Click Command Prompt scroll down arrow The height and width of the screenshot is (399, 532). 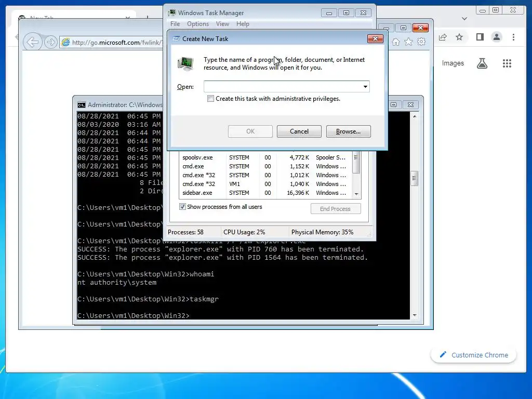[x=415, y=315]
